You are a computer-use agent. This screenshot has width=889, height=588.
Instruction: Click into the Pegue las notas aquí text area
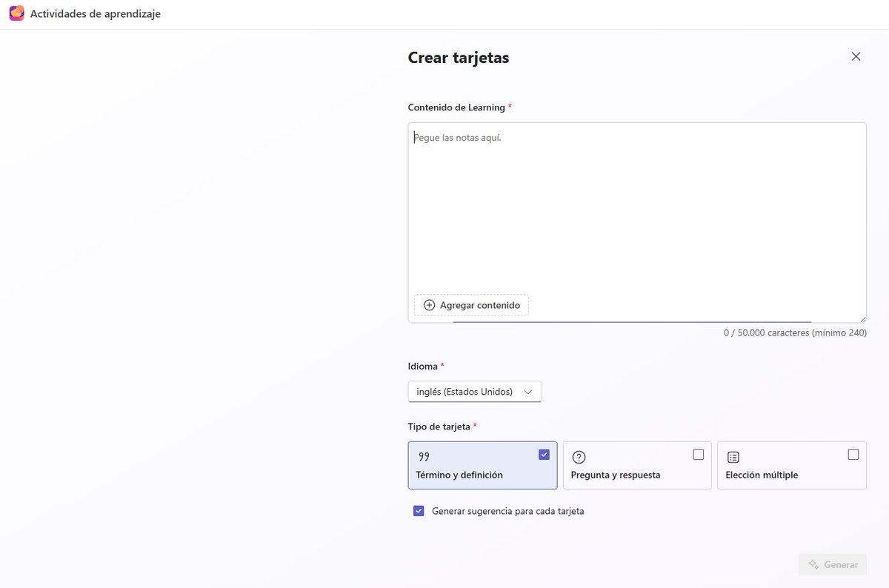click(x=637, y=222)
